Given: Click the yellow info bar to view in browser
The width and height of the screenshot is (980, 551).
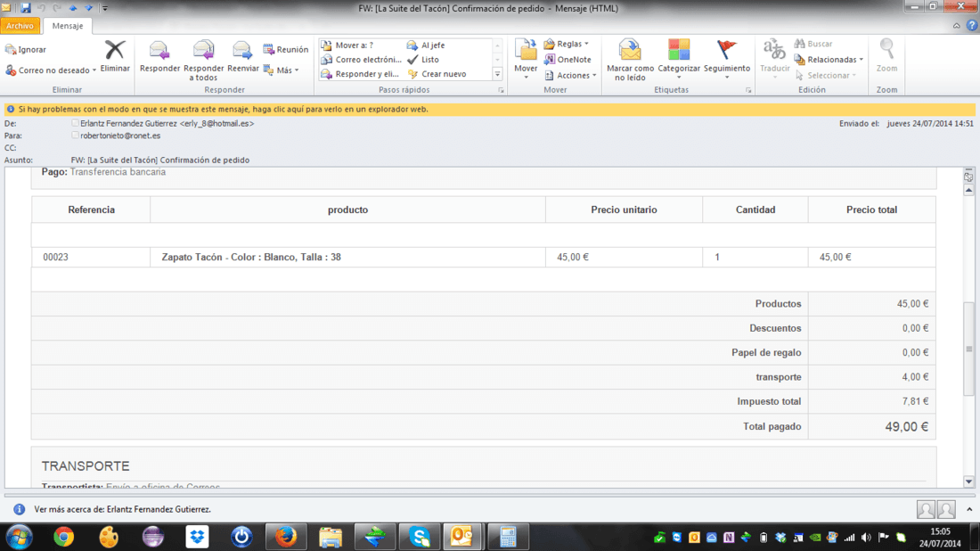Looking at the screenshot, I should [x=490, y=109].
